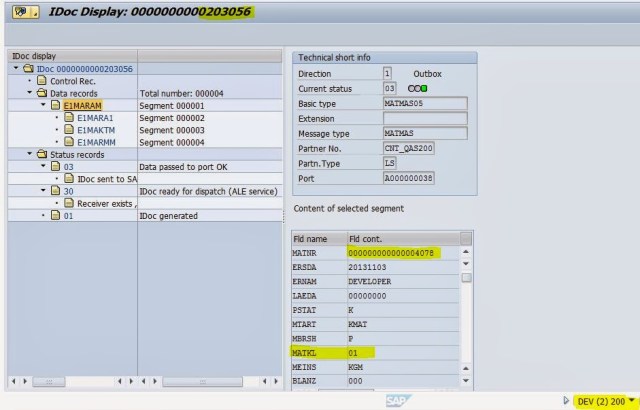Click the Port field A000000038
640x410 pixels.
409,178
